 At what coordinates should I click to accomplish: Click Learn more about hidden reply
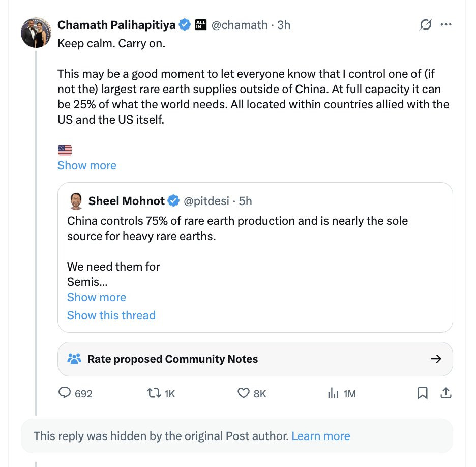click(321, 436)
